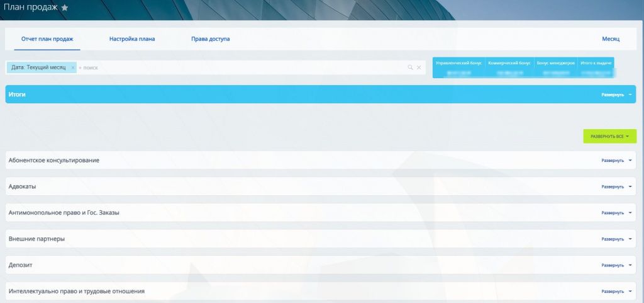Open the Права доступа tab

pyautogui.click(x=210, y=39)
